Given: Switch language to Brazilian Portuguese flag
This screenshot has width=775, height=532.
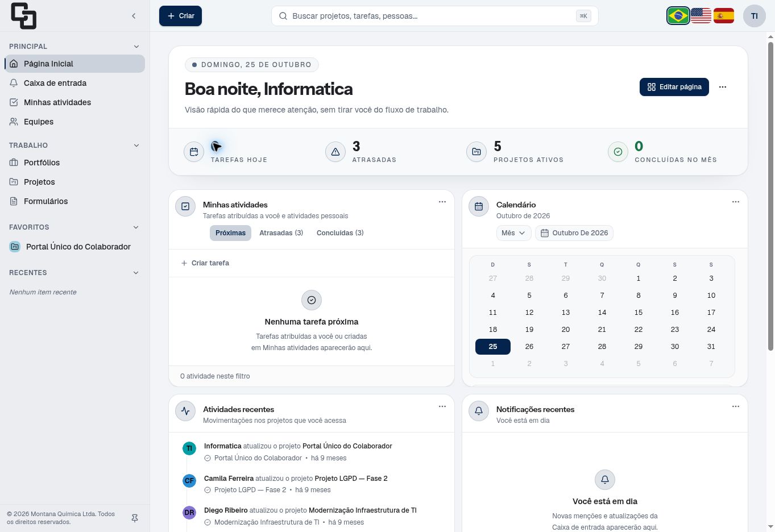Looking at the screenshot, I should click(678, 16).
